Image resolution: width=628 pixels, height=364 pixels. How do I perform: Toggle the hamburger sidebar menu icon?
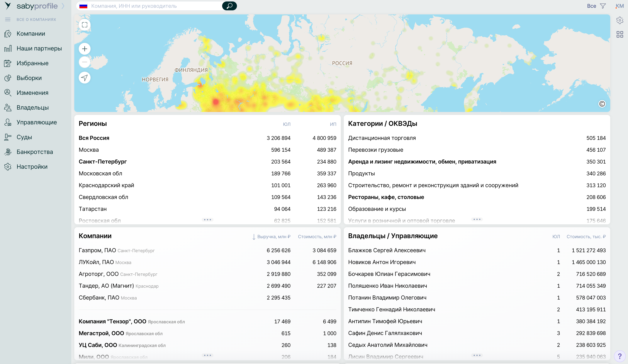[x=8, y=19]
